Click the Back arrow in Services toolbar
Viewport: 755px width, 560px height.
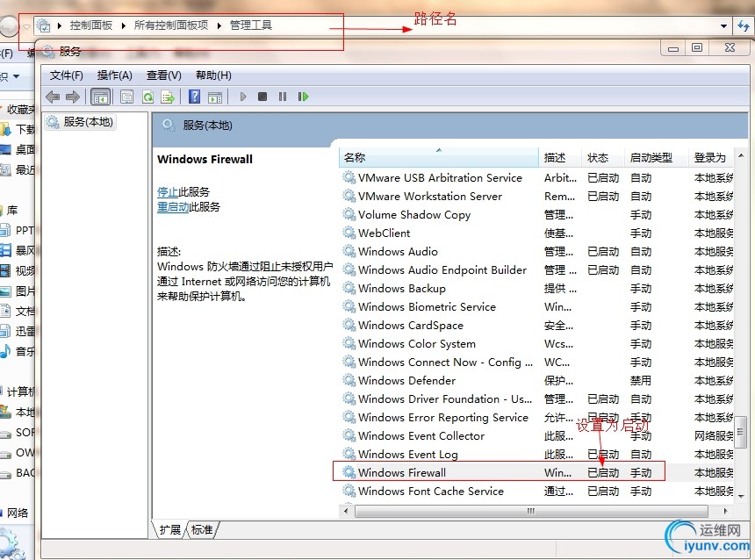click(x=53, y=97)
